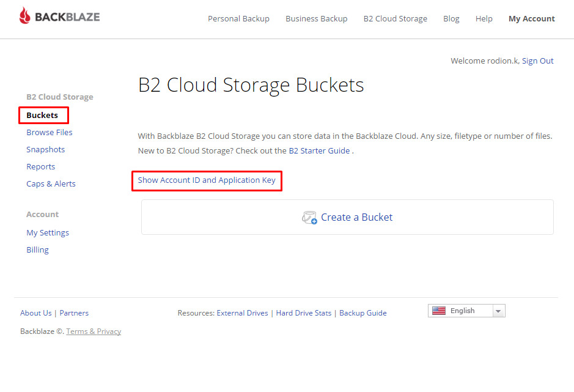Go to B2 Cloud Storage in top navigation
Viewport: 574px width, 392px height.
pyautogui.click(x=396, y=19)
